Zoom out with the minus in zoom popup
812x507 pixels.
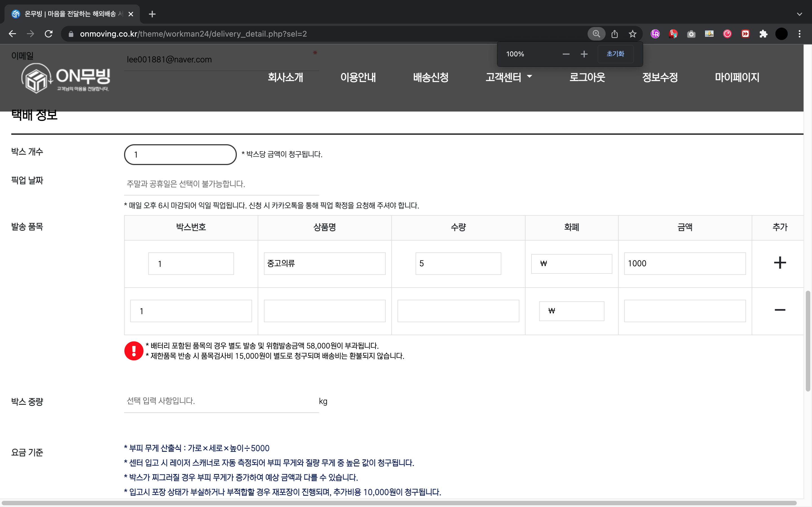click(x=566, y=54)
